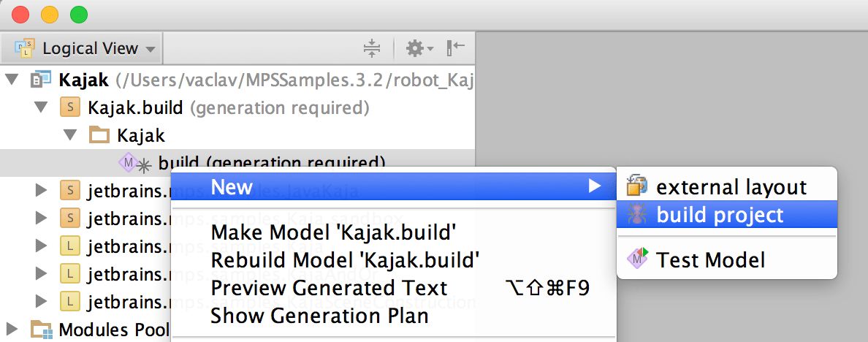
Task: Click the hide panel icon
Action: (456, 49)
